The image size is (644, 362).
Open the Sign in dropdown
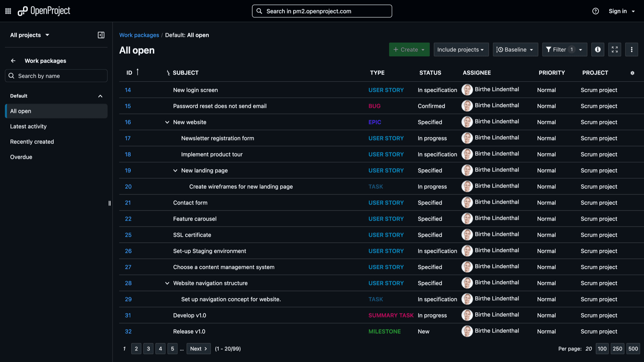point(622,11)
